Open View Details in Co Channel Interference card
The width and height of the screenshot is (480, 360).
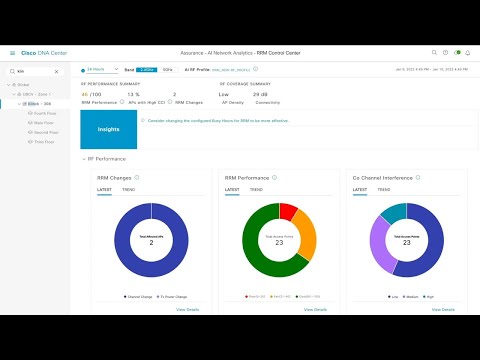pyautogui.click(x=443, y=310)
